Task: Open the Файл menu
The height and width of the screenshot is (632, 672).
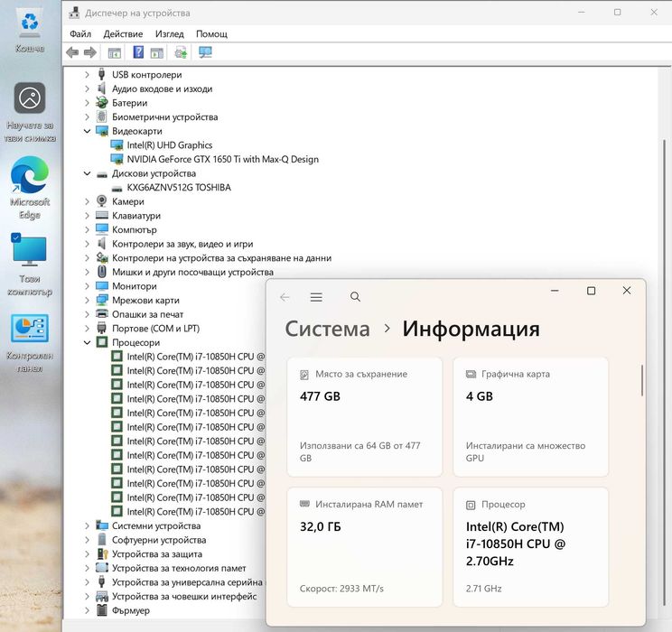Action: (80, 33)
